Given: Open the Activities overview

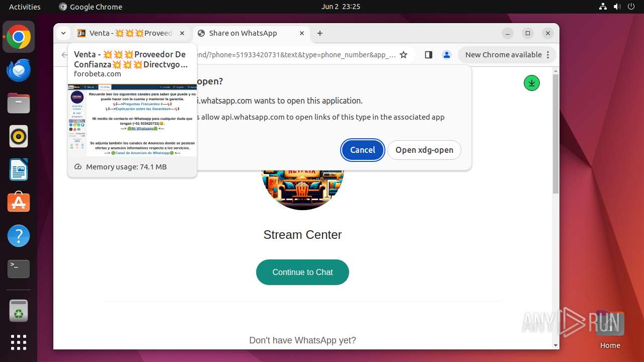Looking at the screenshot, I should pyautogui.click(x=25, y=7).
